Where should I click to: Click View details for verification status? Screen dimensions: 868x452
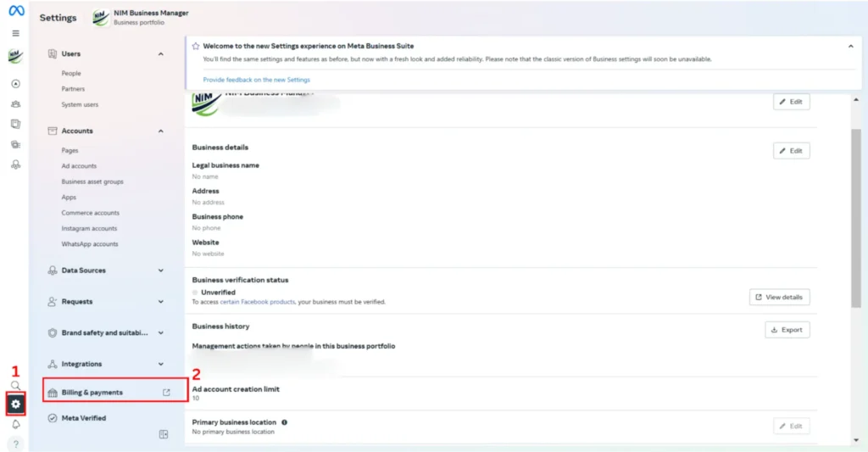coord(780,297)
